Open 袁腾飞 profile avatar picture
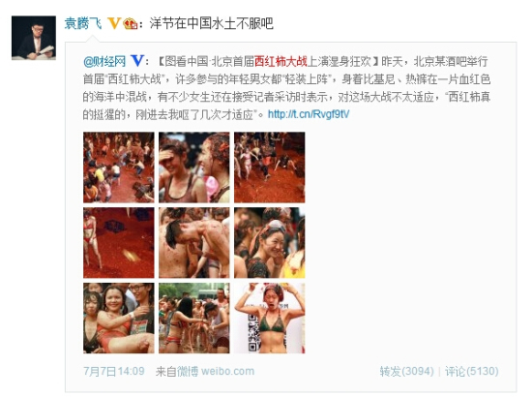This screenshot has width=532, height=397. (x=34, y=38)
